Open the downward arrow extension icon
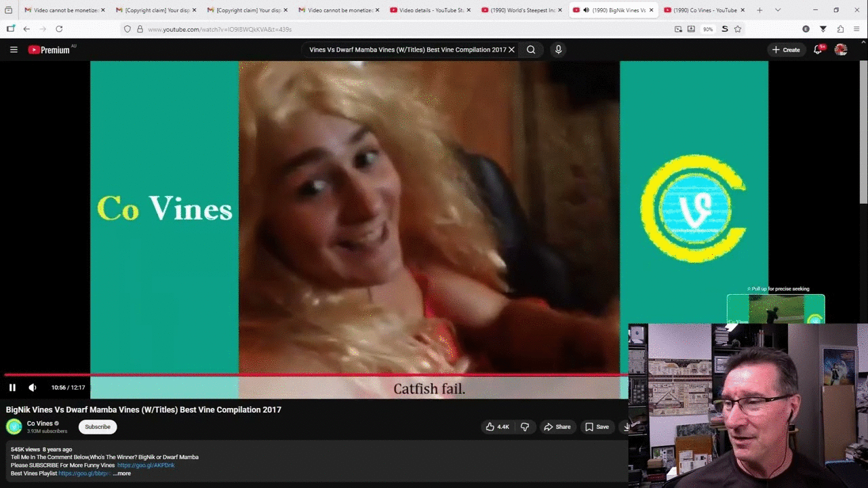 click(823, 29)
